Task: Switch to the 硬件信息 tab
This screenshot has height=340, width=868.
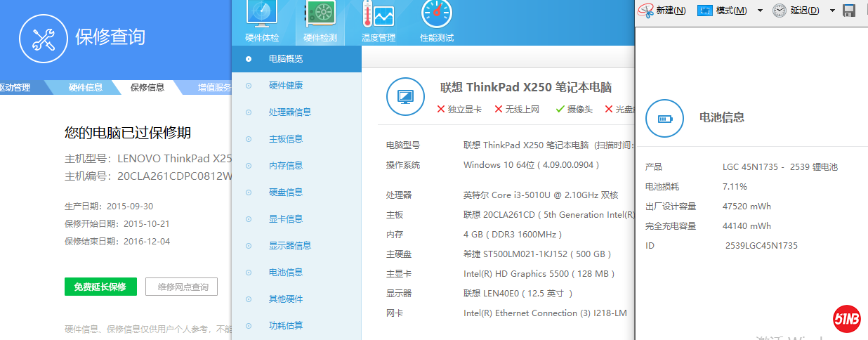Action: point(85,88)
